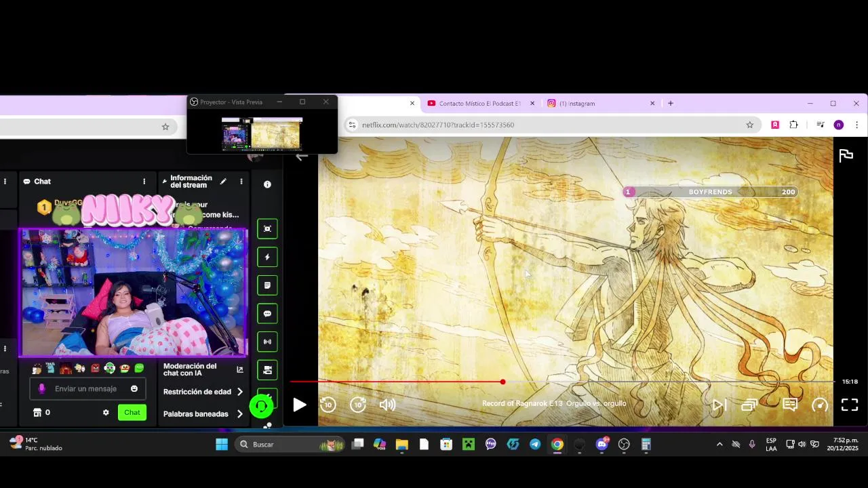
Task: Edit stream information with pencil icon
Action: tap(223, 182)
